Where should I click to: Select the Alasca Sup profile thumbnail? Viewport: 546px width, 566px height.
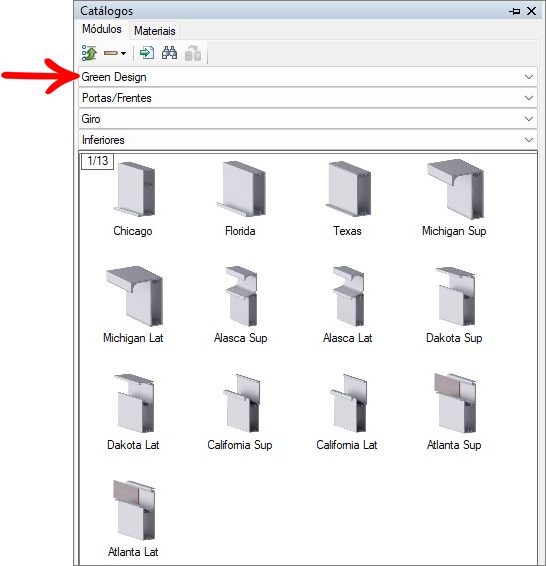coord(241,296)
